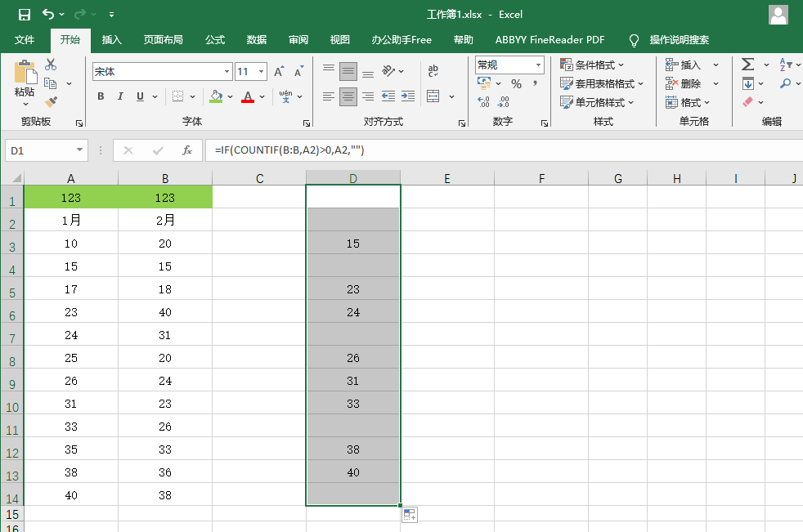The image size is (803, 532).
Task: Click the 条件格式 button
Action: pyautogui.click(x=592, y=65)
